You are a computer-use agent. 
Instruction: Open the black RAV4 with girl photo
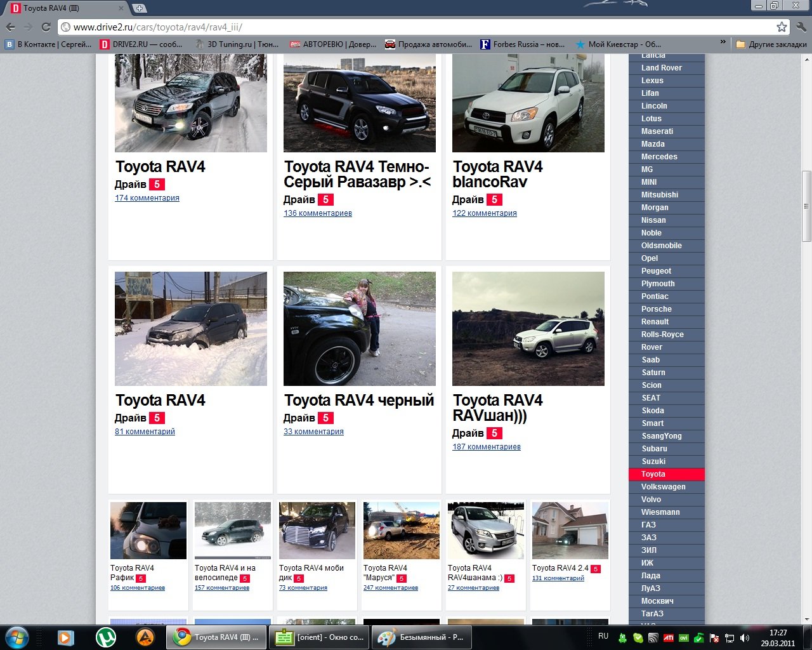point(360,329)
